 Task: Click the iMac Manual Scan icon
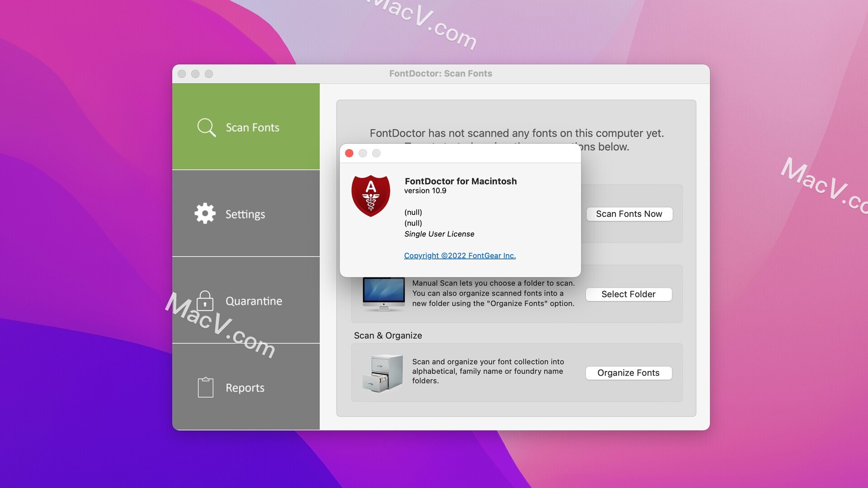pyautogui.click(x=384, y=294)
